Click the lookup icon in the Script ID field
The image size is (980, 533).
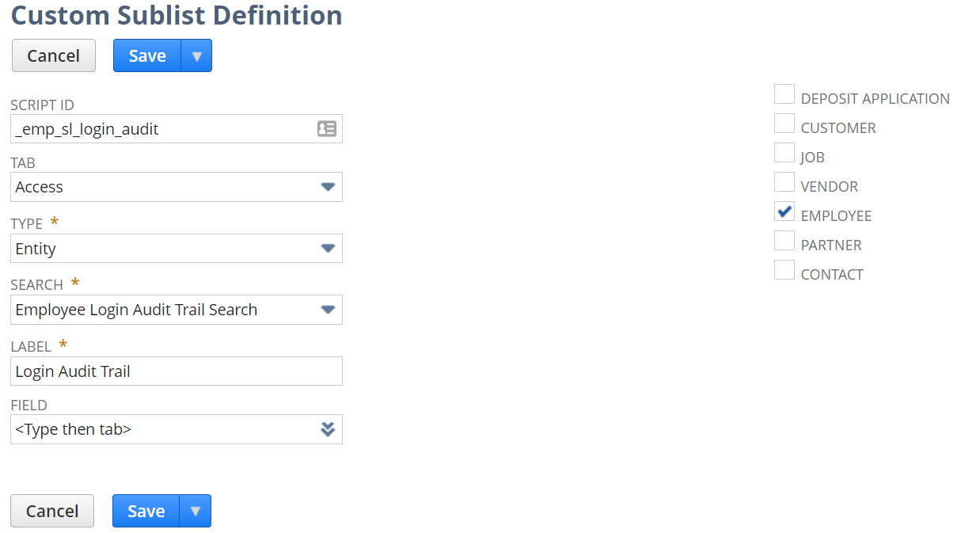(327, 128)
